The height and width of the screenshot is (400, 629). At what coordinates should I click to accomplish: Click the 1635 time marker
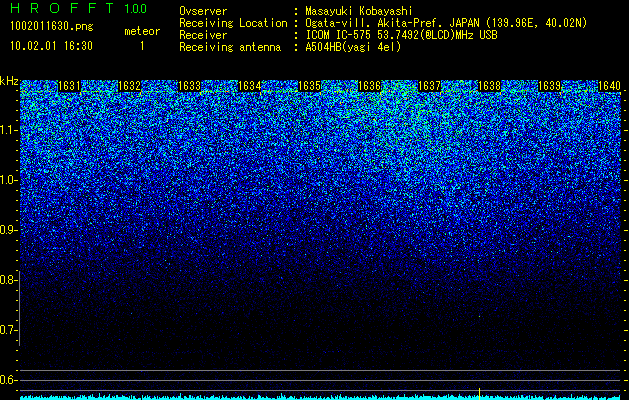point(310,86)
